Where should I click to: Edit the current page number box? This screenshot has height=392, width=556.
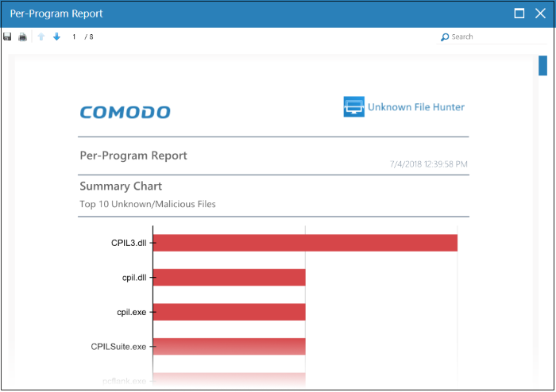(x=74, y=37)
